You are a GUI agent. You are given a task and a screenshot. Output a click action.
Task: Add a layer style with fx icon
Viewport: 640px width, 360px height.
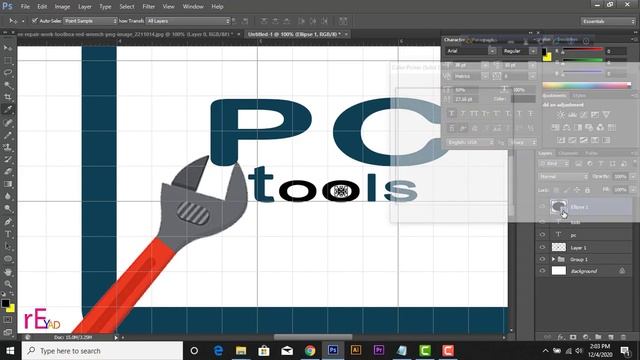tap(560, 337)
